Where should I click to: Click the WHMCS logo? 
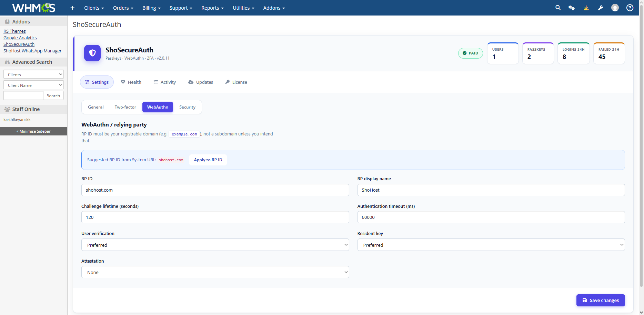(33, 8)
